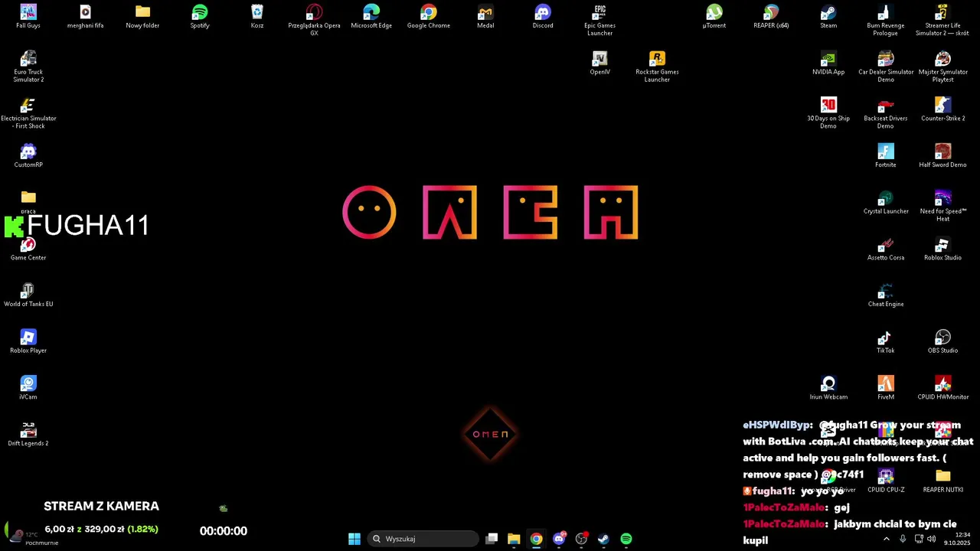Screen dimensions: 980x551
Task: Open the Nowy folder on desktop
Action: tap(142, 17)
